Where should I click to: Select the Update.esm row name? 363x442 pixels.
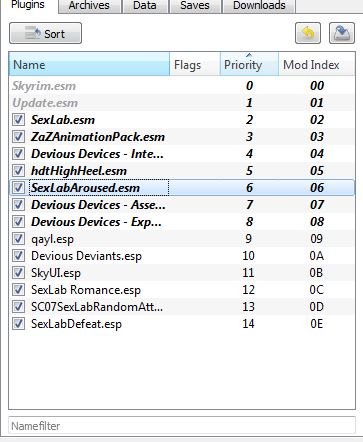tap(45, 103)
